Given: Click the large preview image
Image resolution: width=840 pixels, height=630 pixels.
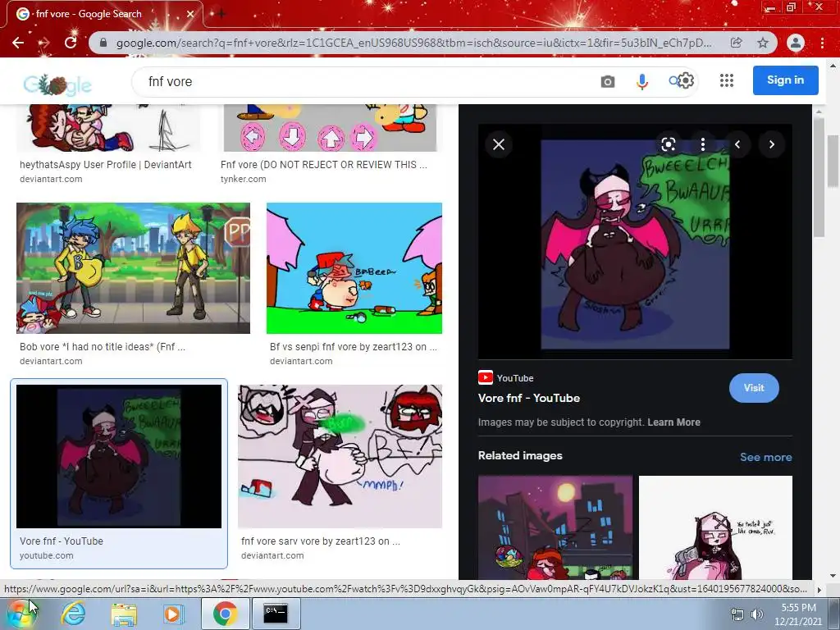Looking at the screenshot, I should 635,244.
